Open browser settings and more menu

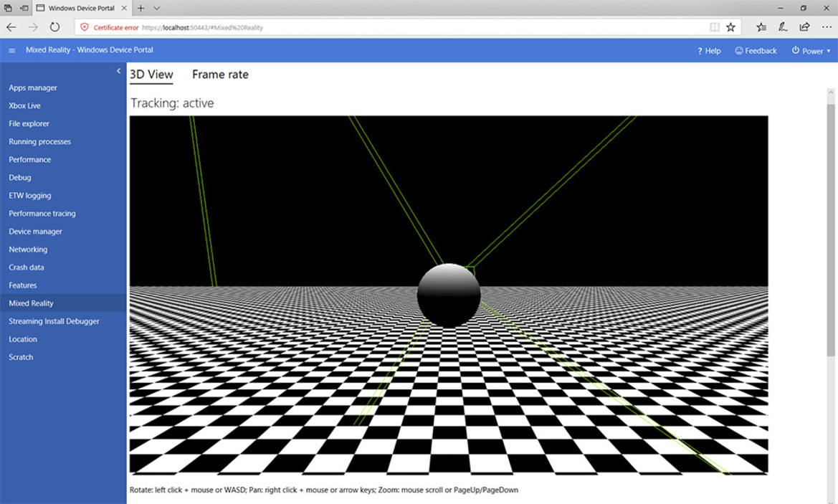(x=826, y=27)
